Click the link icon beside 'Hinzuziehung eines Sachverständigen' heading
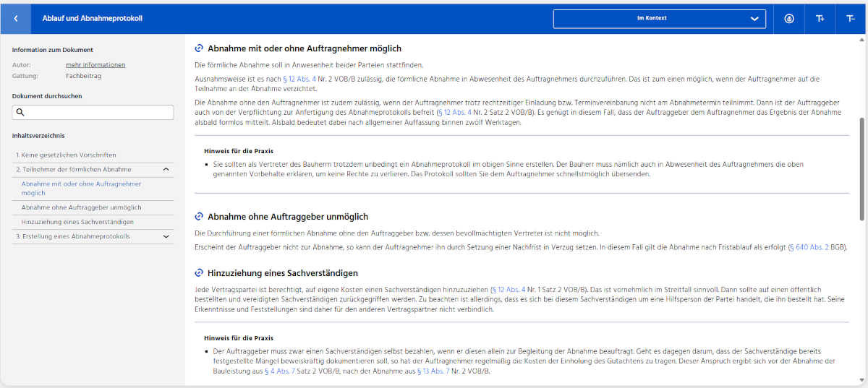 (x=200, y=272)
